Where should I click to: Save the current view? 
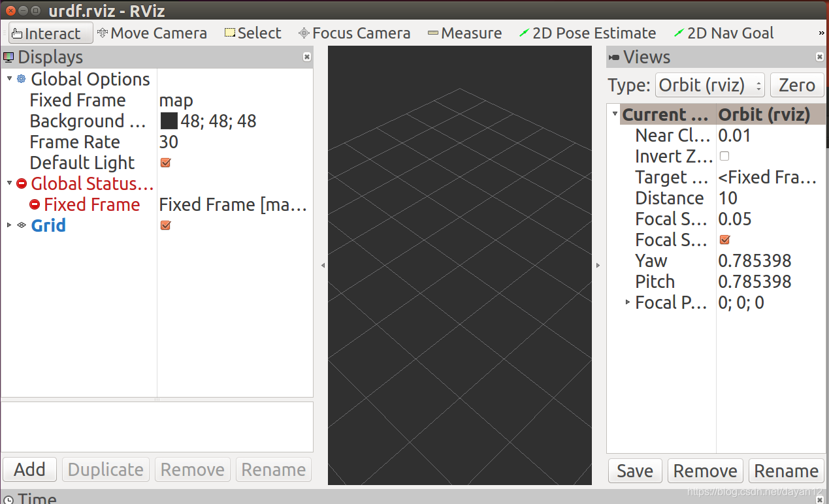click(x=635, y=471)
